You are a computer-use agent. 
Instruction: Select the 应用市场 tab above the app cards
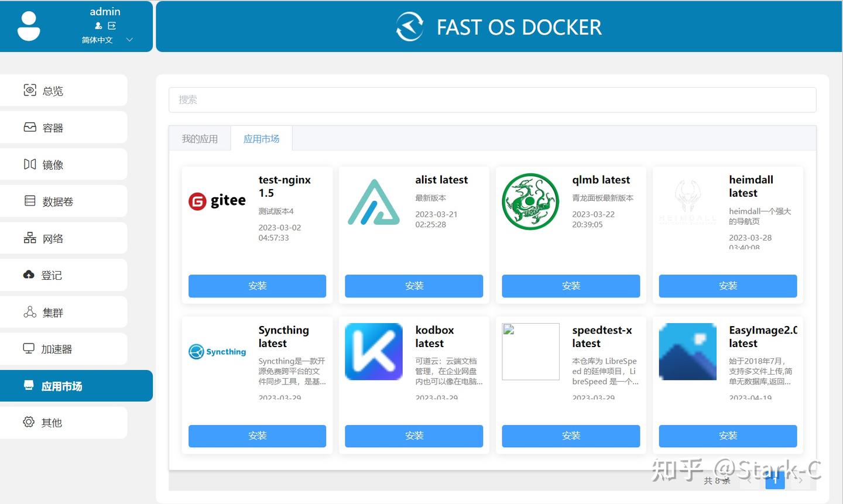(x=262, y=139)
